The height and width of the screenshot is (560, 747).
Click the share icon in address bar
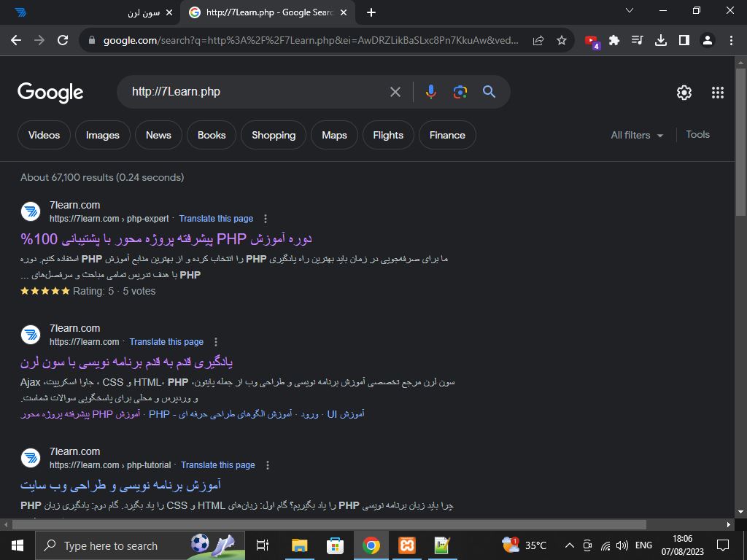[x=538, y=41]
